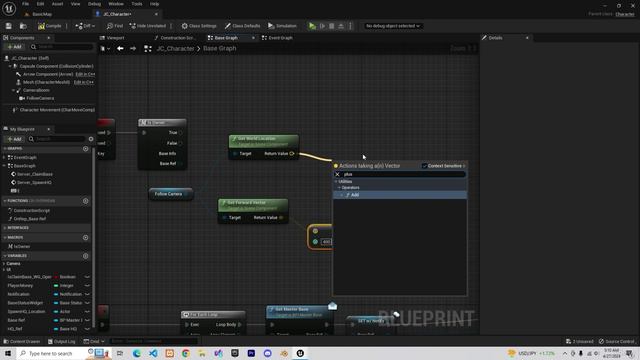Toggle visibility eye for Notification variable
Image resolution: width=640 pixels, height=360 pixels.
87,294
